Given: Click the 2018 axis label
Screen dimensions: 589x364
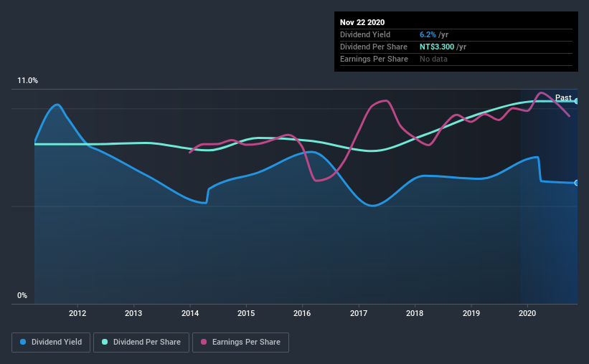Looking at the screenshot, I should [415, 313].
